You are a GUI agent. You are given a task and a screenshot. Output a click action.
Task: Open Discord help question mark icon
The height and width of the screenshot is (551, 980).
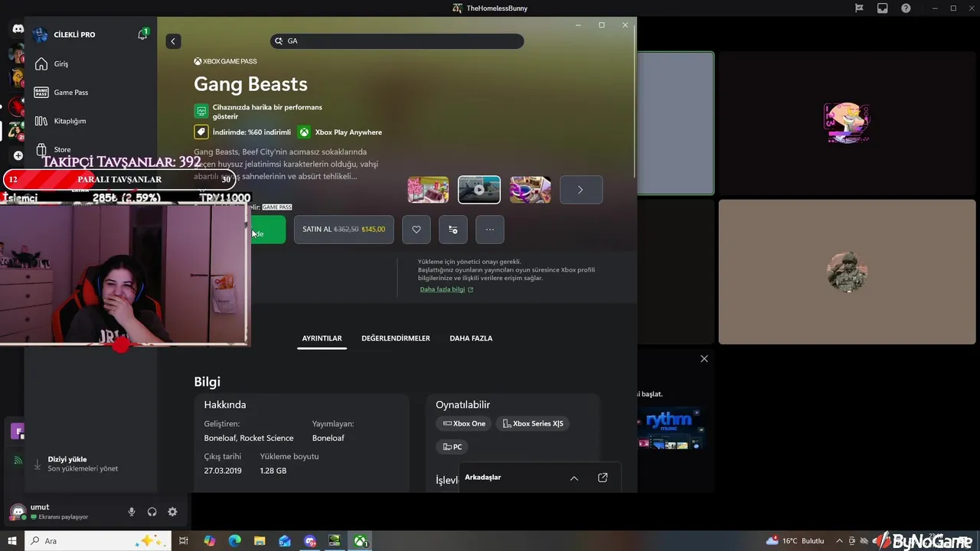(906, 8)
